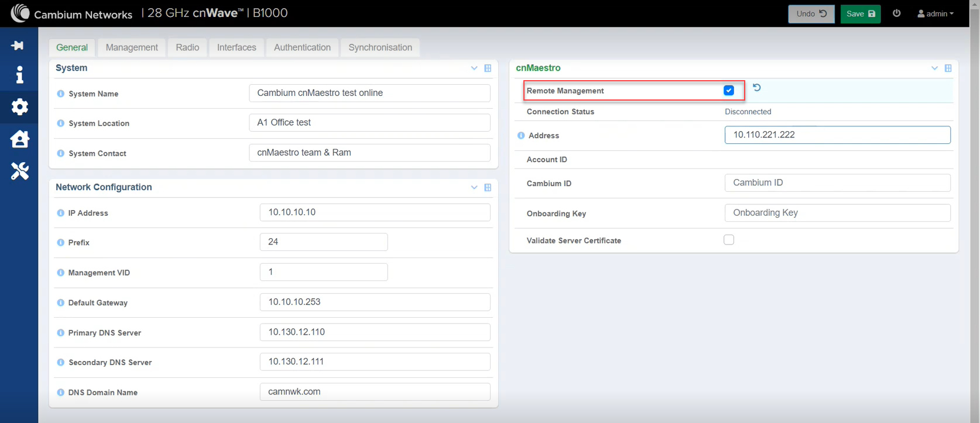
Task: Click the grid layout icon in cnMaestro panel
Action: 948,68
